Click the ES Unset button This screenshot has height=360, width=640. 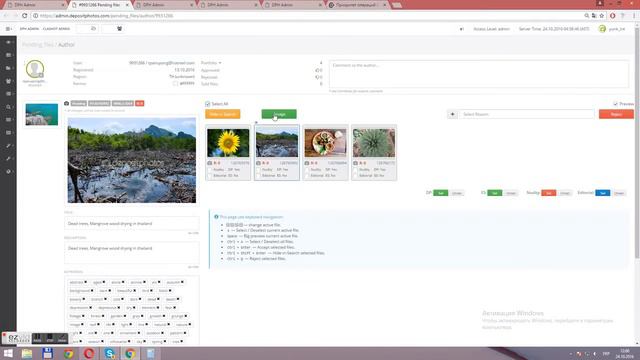(x=511, y=193)
